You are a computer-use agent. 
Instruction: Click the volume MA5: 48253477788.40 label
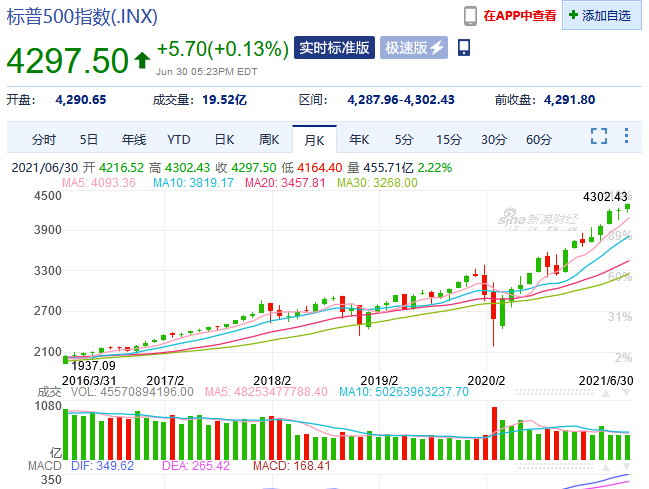[x=266, y=392]
